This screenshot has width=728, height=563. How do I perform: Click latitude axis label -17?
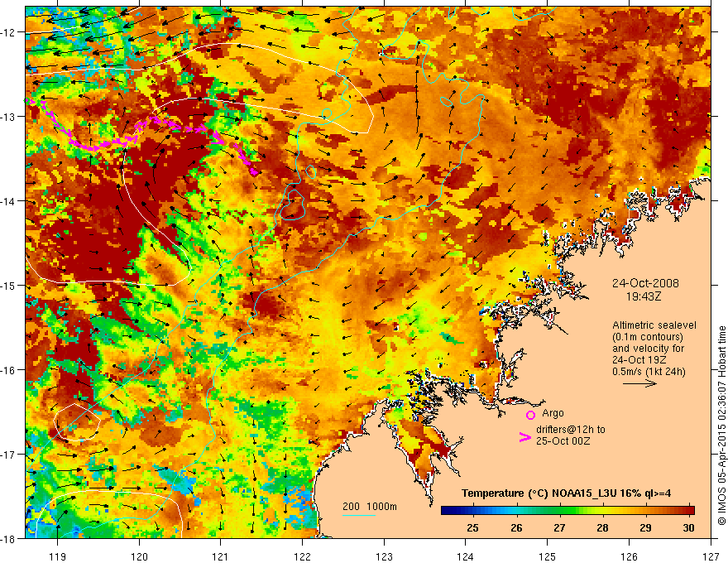tap(8, 454)
